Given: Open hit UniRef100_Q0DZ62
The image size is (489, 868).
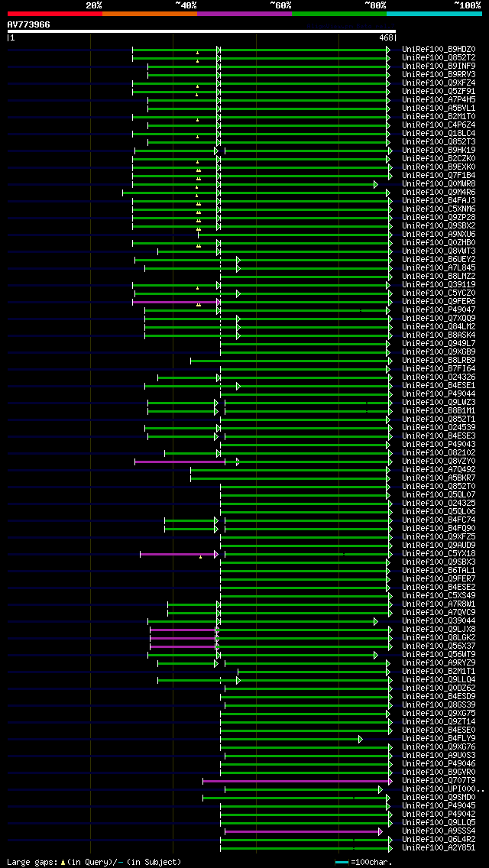Looking at the screenshot, I should pos(439,688).
